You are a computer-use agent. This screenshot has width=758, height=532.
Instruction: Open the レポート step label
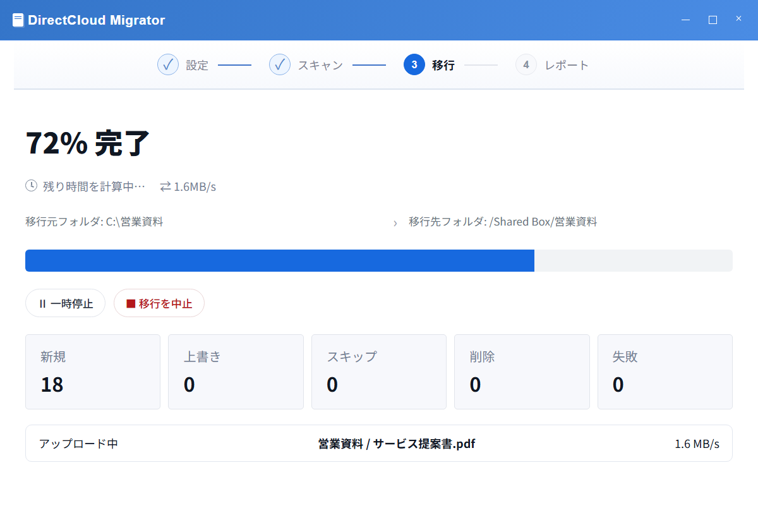567,65
